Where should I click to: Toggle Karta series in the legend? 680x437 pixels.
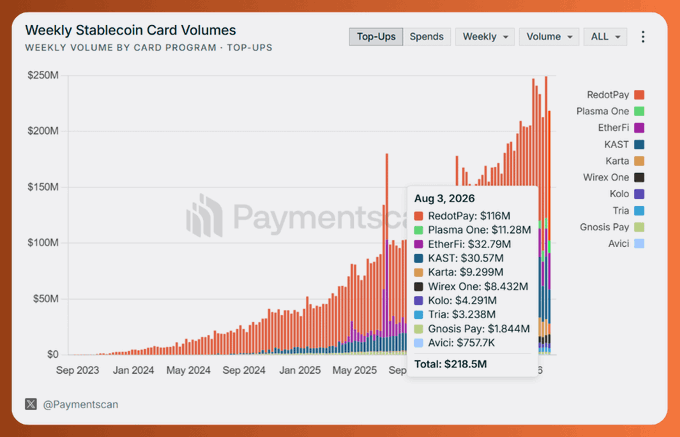[624, 161]
